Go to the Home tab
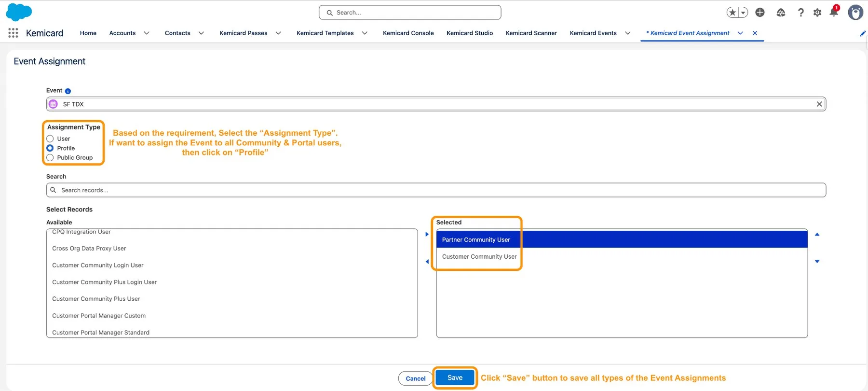 coord(88,33)
